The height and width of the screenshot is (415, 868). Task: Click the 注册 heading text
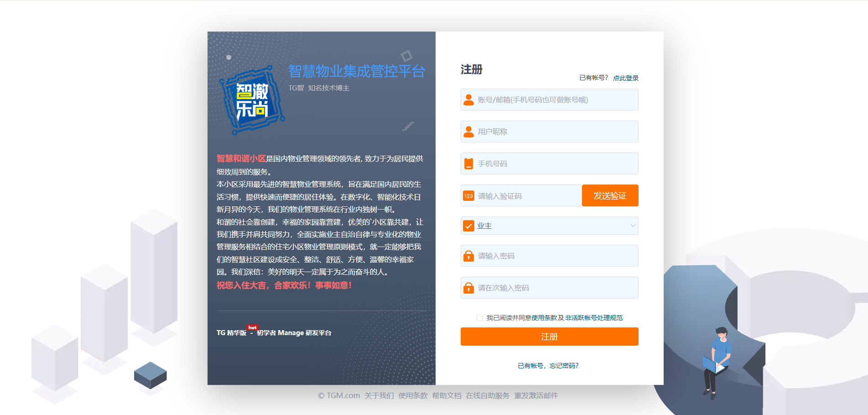pos(471,69)
